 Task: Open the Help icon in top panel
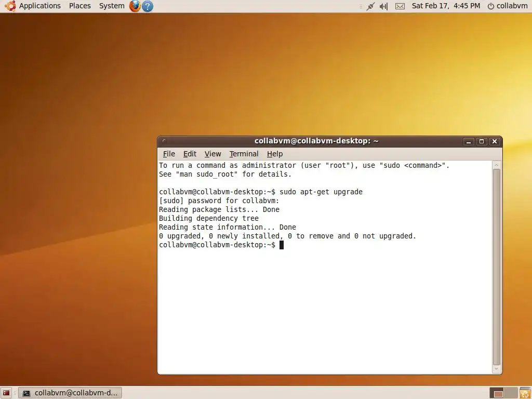tap(148, 6)
